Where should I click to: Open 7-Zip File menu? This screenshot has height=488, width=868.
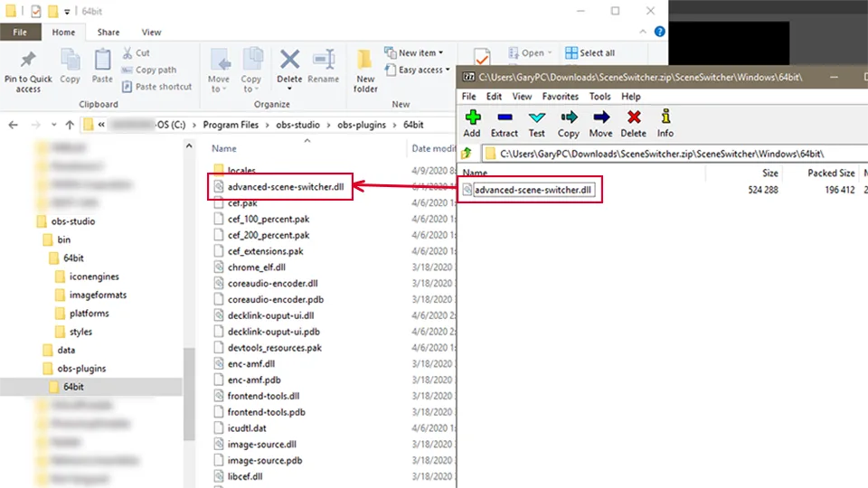pos(469,97)
